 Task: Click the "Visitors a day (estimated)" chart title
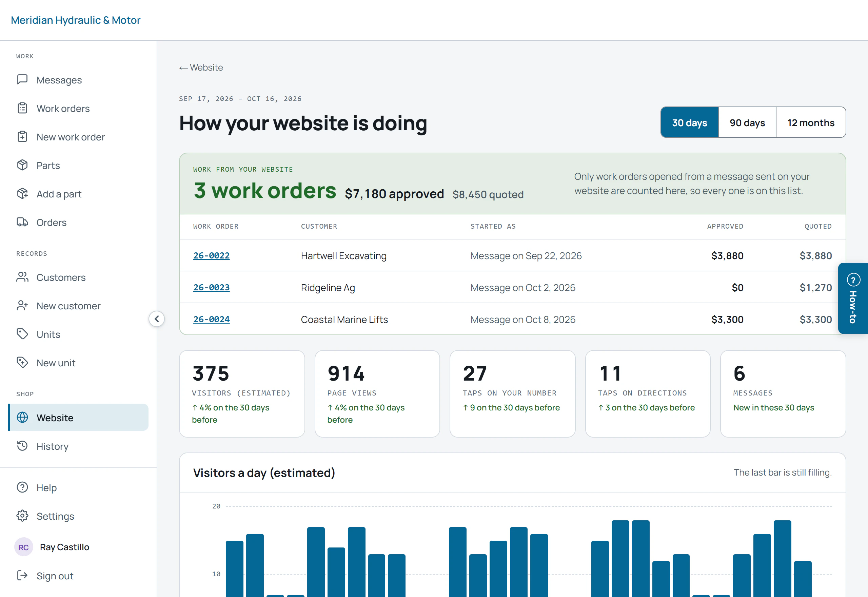pyautogui.click(x=264, y=473)
